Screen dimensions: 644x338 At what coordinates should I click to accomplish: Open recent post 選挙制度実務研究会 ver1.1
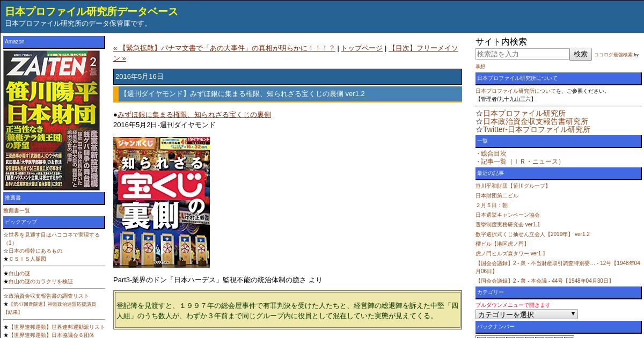click(508, 224)
